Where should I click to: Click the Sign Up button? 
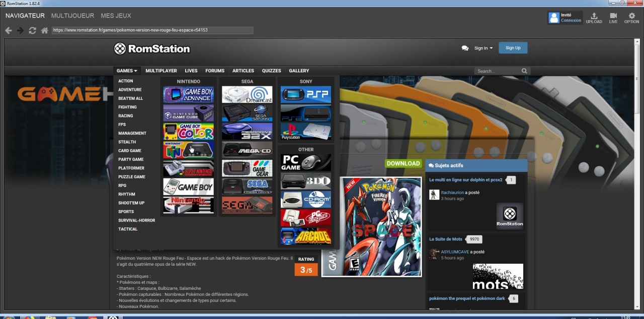513,48
